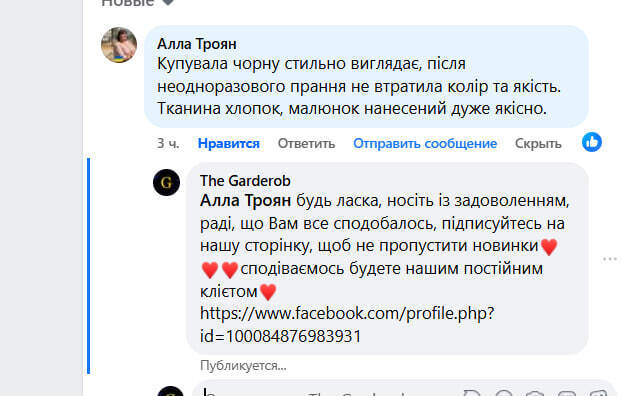Open the GIF icon in reply box
This screenshot has height=396, width=621.
pyautogui.click(x=566, y=393)
